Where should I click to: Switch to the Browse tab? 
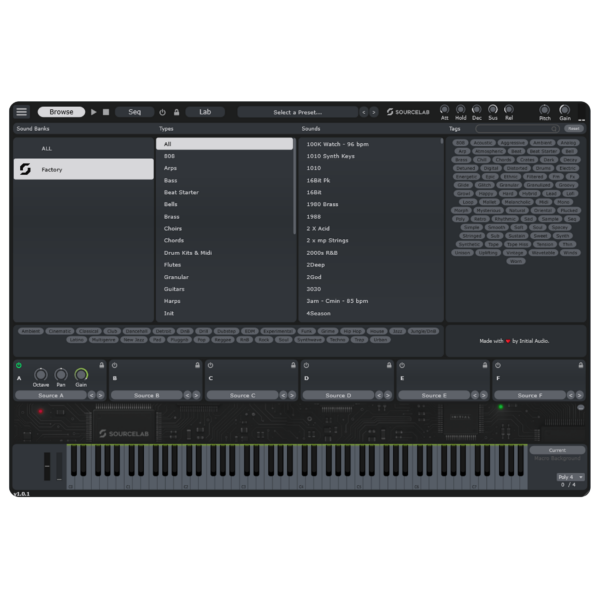[61, 112]
